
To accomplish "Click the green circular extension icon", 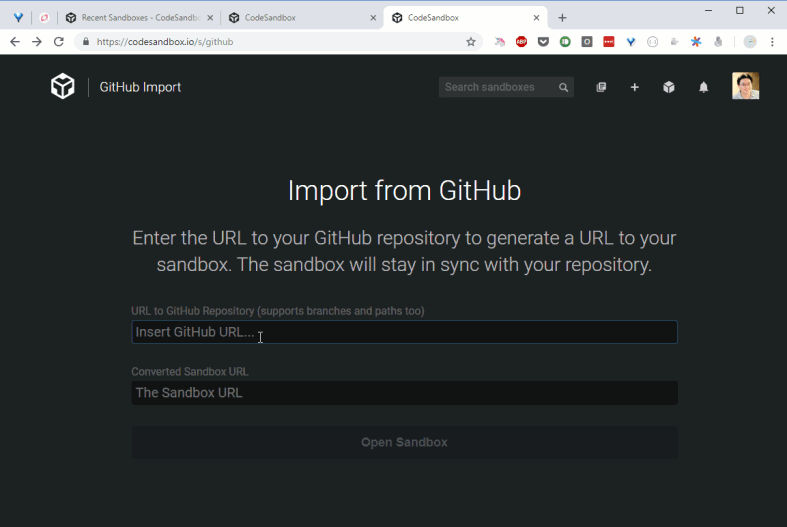I will (565, 42).
